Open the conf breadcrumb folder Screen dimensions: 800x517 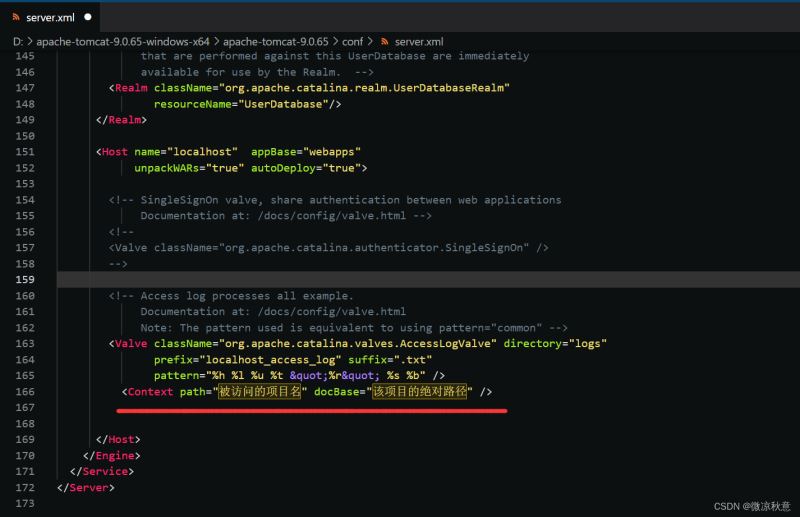pyautogui.click(x=352, y=41)
